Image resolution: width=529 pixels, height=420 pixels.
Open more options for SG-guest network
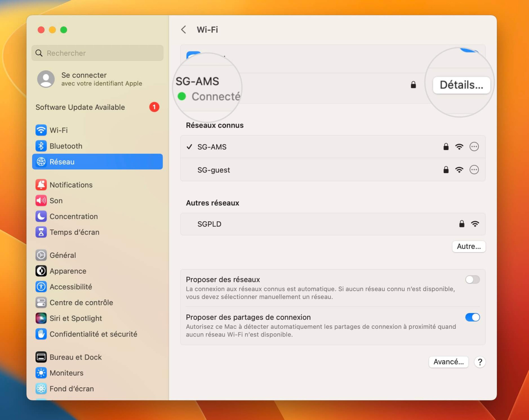point(474,170)
